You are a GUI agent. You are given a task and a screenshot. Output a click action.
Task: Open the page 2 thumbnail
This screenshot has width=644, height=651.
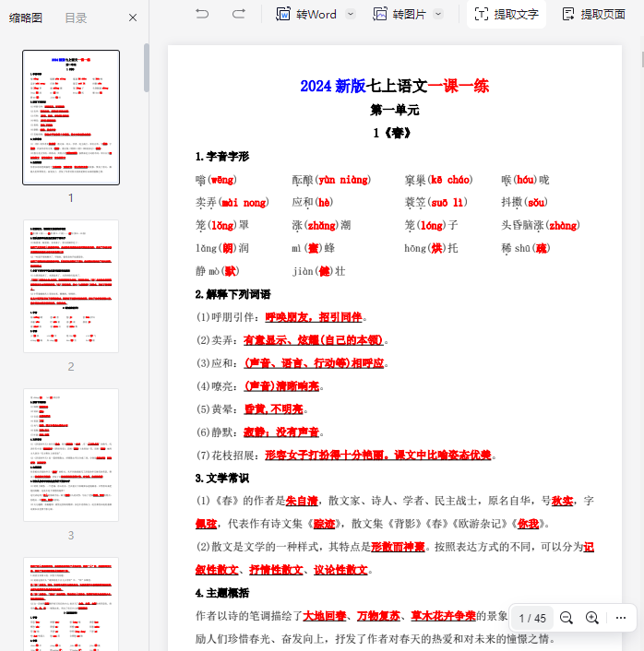[x=71, y=287]
